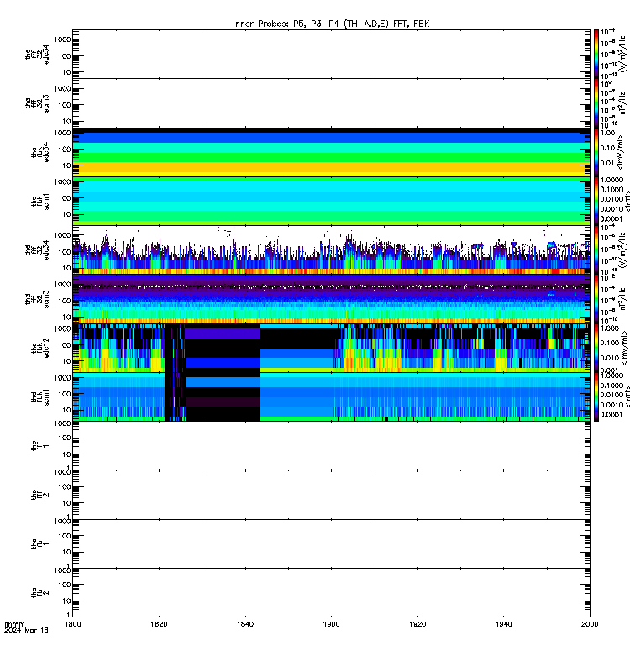Click the thd fff 32 edc34 spectrogram plot
This screenshot has height=672, width=630.
pos(331,249)
